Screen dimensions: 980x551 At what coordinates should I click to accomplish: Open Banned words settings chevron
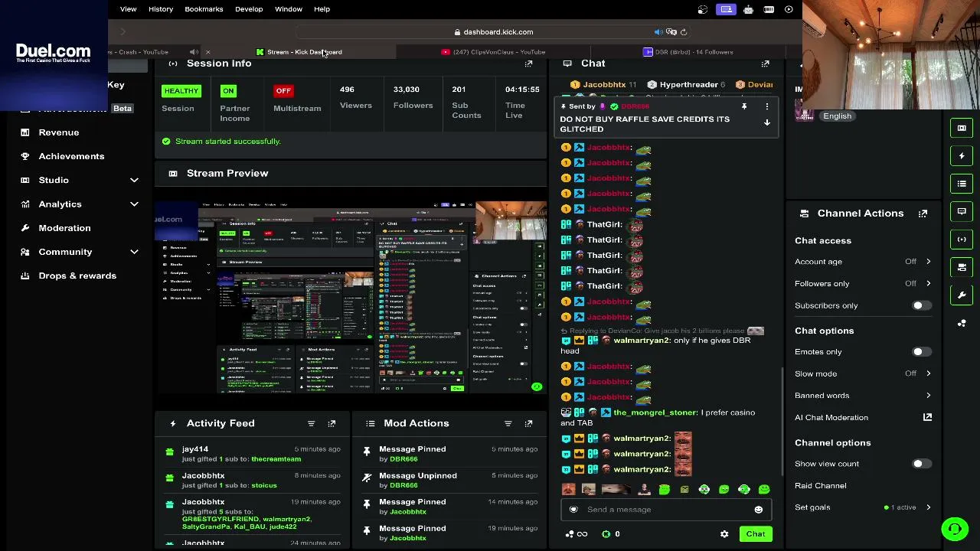coord(928,396)
